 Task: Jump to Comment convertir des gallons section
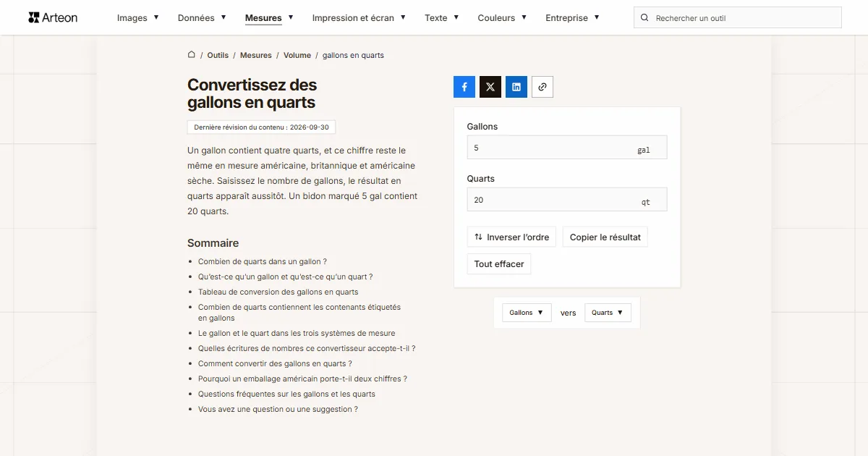coord(275,364)
